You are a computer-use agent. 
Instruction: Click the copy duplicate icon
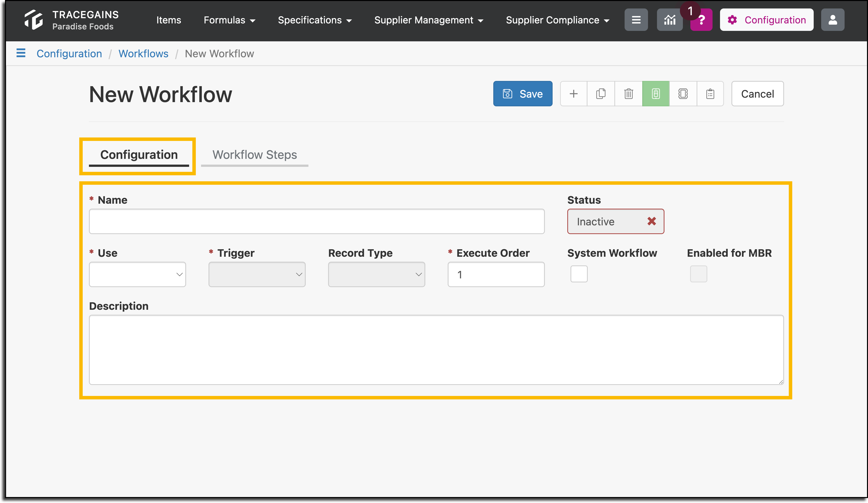[x=601, y=94]
